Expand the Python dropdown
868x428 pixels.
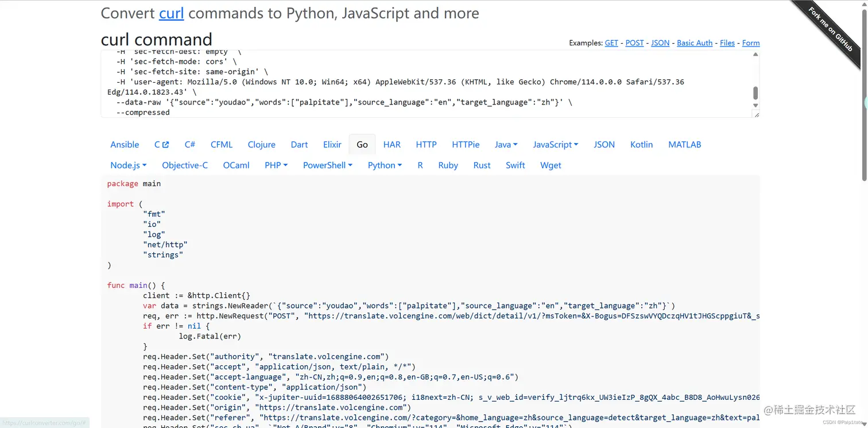(385, 165)
